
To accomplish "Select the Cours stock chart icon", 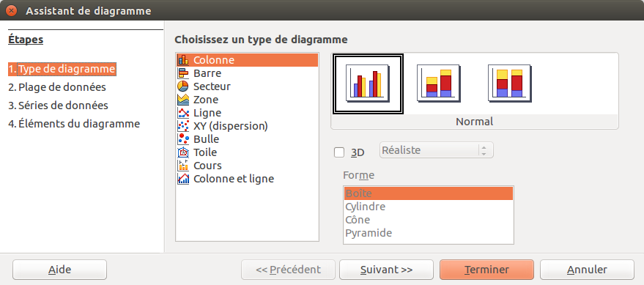I will click(x=183, y=165).
